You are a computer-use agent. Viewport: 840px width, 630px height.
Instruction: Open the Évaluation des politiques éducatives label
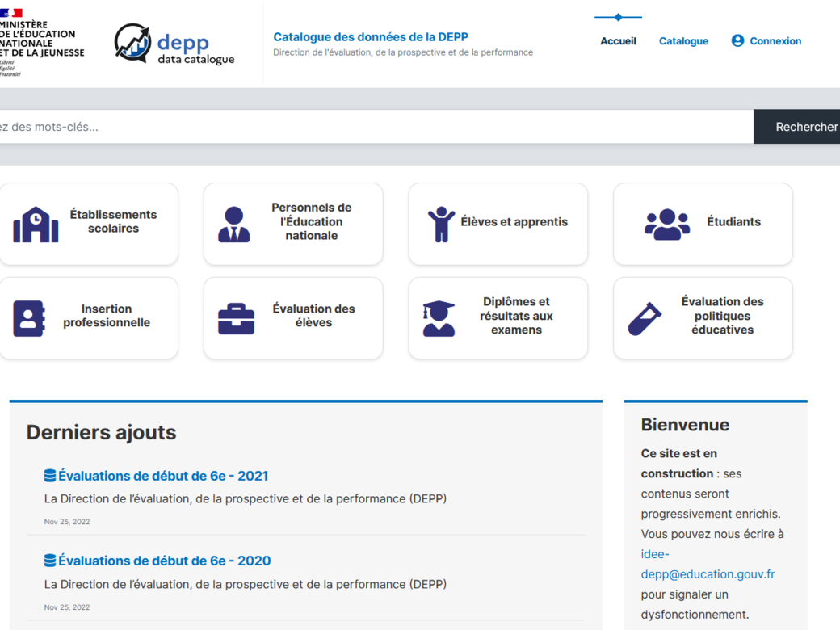click(x=723, y=316)
